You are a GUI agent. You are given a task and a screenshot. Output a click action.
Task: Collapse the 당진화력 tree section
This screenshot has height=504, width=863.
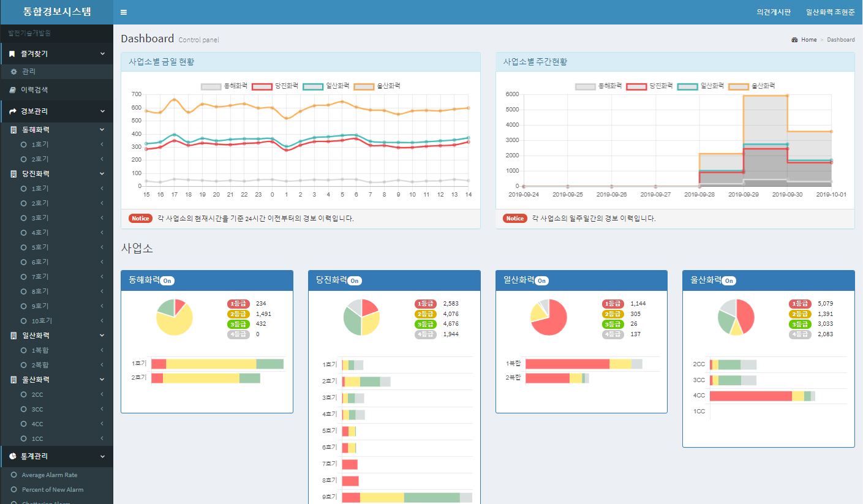102,174
